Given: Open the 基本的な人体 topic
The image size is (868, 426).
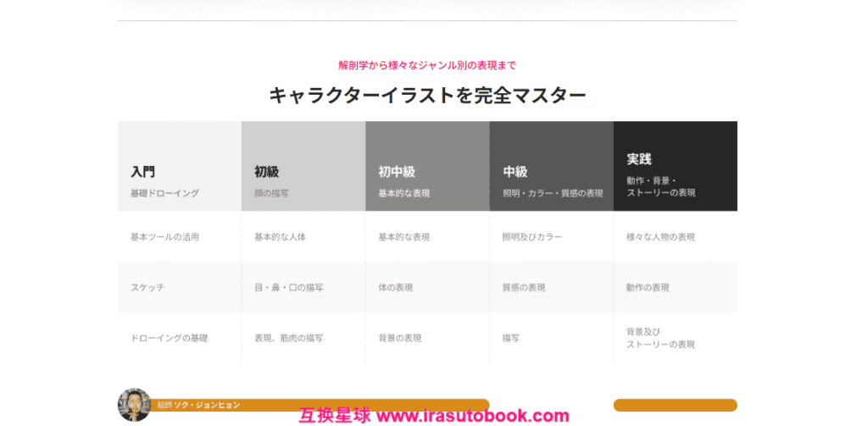Looking at the screenshot, I should pyautogui.click(x=280, y=237).
